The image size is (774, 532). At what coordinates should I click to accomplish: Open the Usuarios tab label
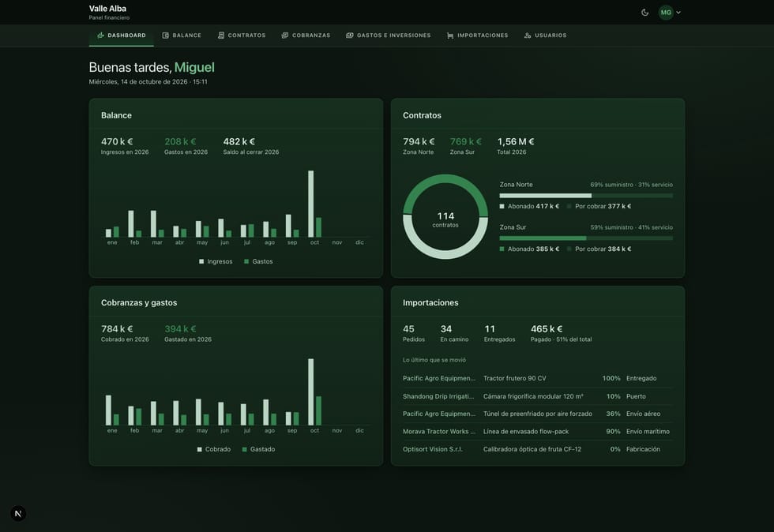click(551, 36)
